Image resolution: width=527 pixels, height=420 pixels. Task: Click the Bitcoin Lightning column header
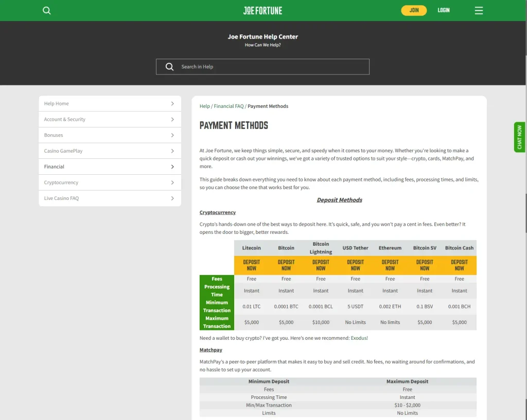click(x=321, y=248)
